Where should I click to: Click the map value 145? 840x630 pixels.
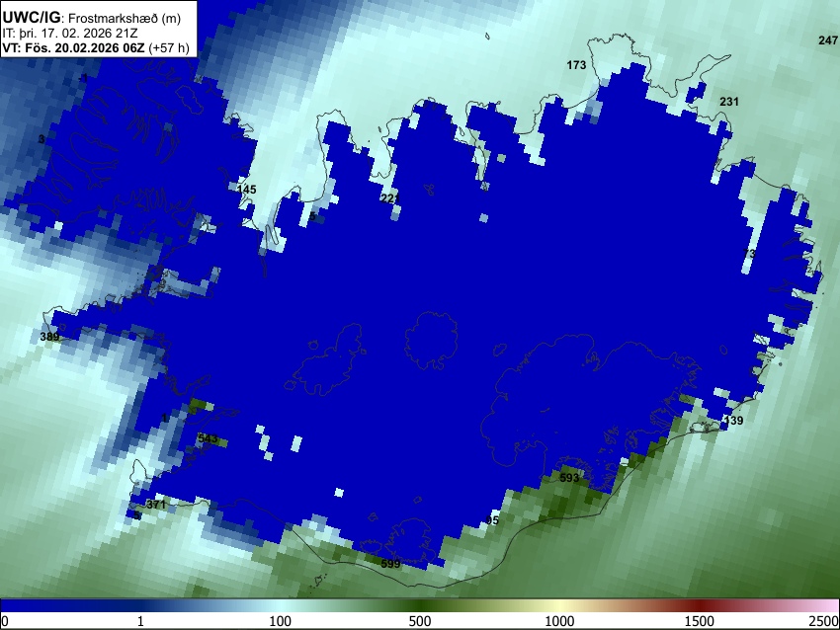tap(246, 190)
